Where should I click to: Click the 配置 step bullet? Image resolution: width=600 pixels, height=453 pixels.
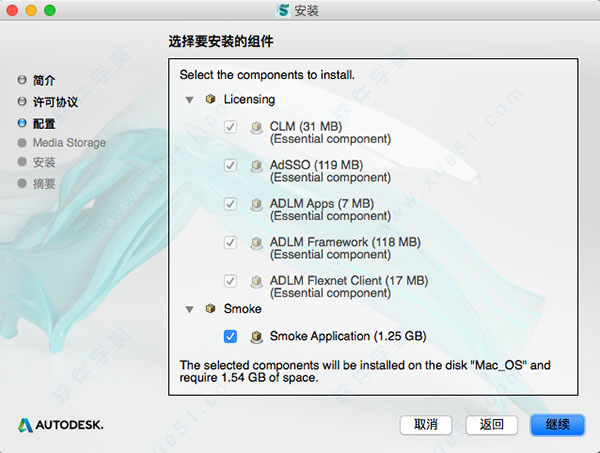point(22,123)
